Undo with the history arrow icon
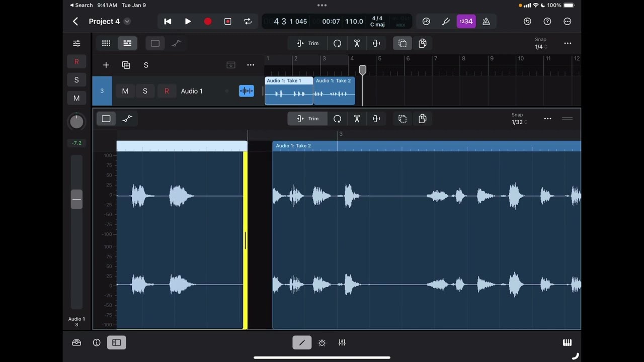Screen dimensions: 644x362 coord(527,21)
